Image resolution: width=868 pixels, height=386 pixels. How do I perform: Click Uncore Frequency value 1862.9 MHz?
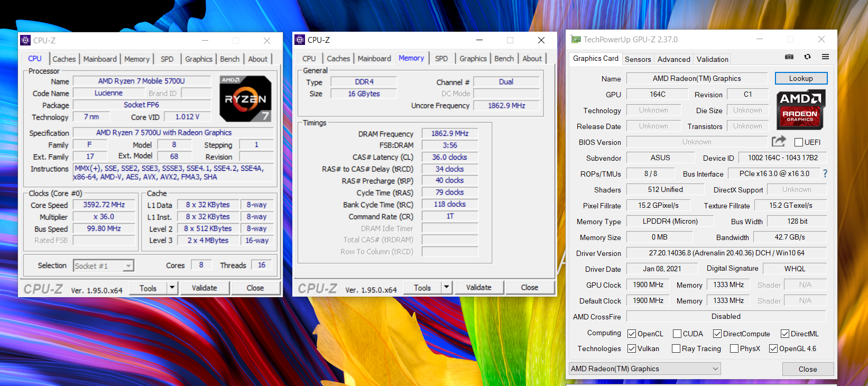[506, 106]
